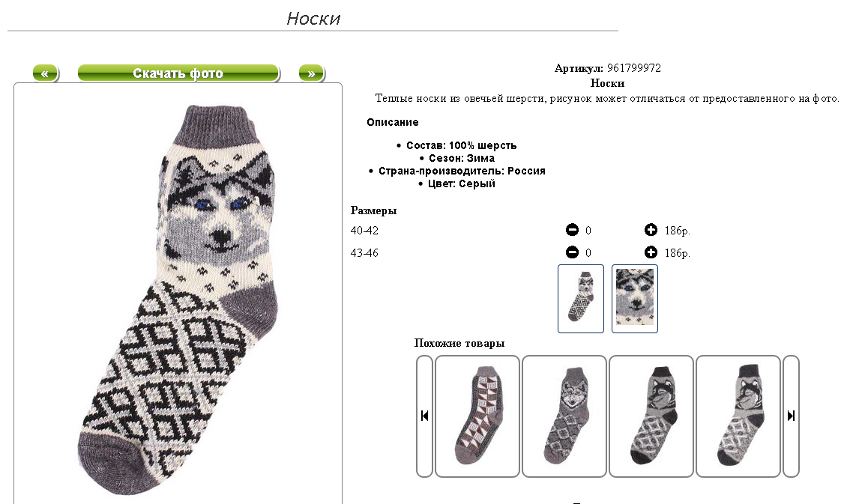847x504 pixels.
Task: Click the next photo » button
Action: [312, 73]
